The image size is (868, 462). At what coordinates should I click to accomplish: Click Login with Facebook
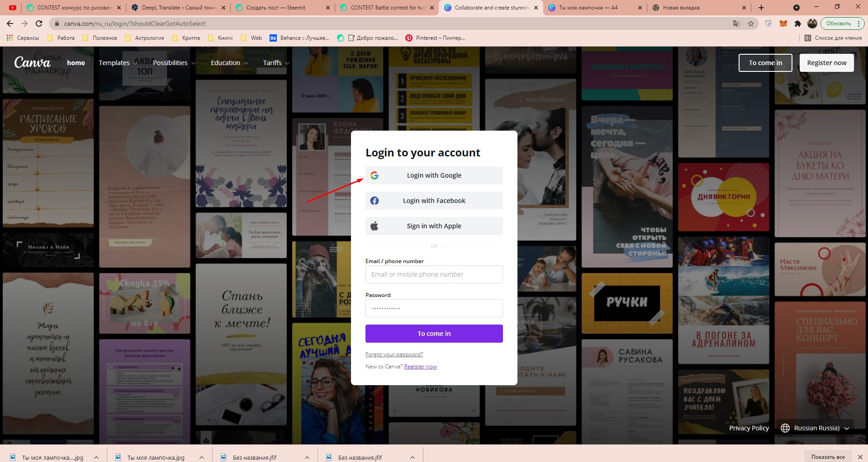[x=434, y=201]
